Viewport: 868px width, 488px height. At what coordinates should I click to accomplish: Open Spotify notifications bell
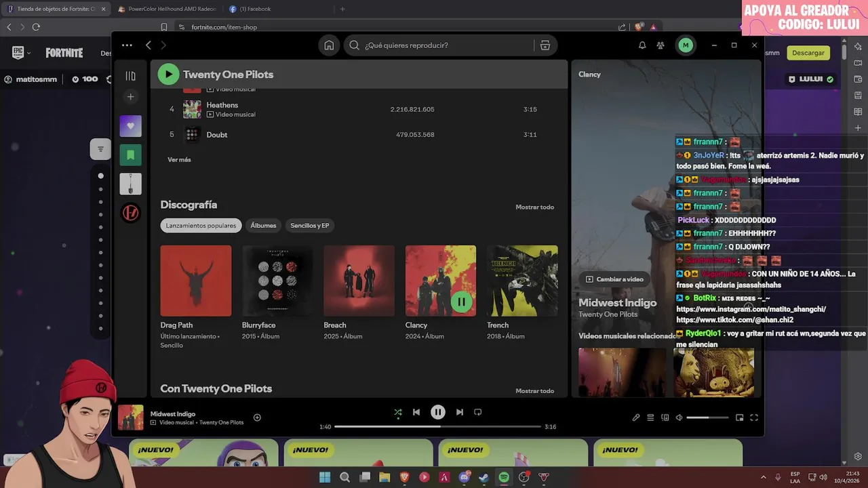(x=642, y=45)
